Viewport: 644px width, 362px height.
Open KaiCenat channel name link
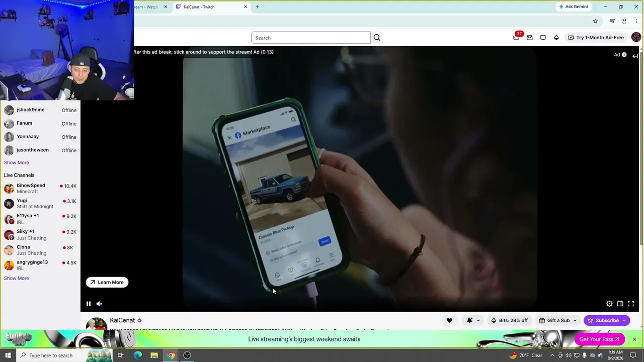[122, 320]
